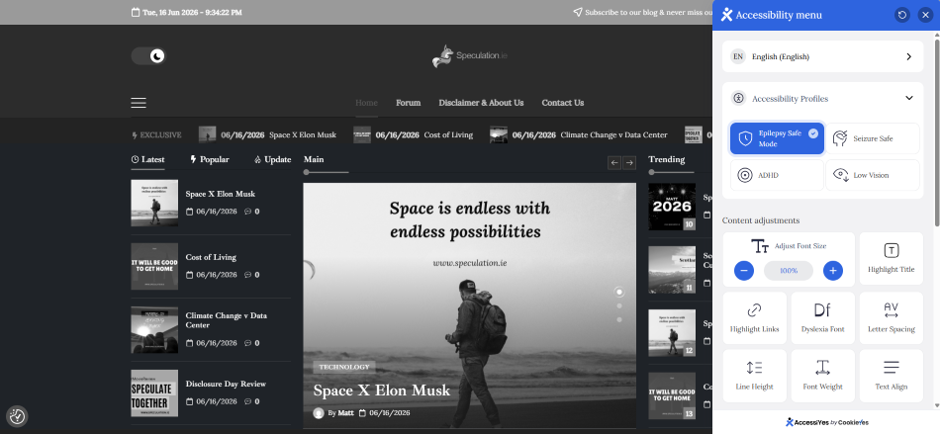Open Disclosure Day Review article

(x=225, y=384)
